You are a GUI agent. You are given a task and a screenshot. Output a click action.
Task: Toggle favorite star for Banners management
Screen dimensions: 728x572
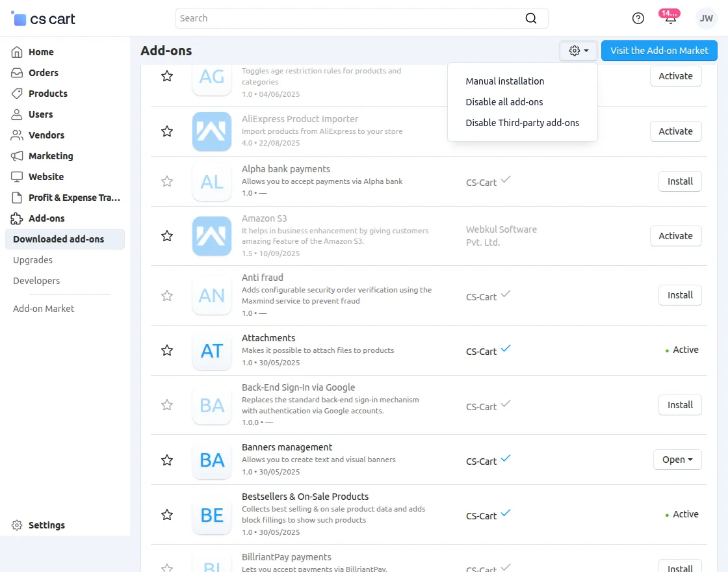pos(167,460)
